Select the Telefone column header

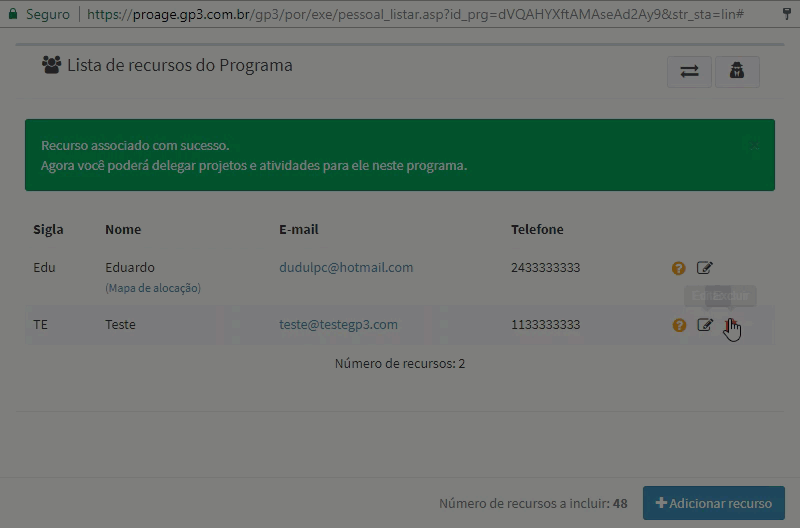537,230
